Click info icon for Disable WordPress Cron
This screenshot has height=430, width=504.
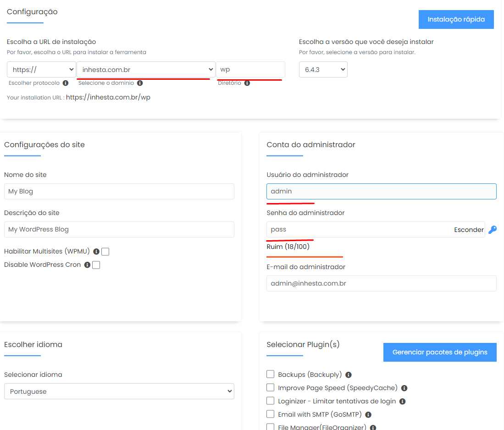click(x=87, y=265)
